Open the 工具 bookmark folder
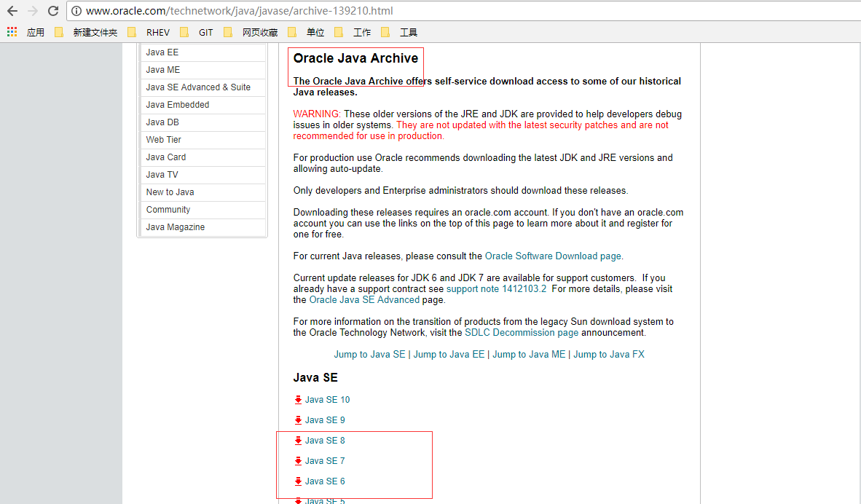Viewport: 861px width, 504px height. [399, 32]
